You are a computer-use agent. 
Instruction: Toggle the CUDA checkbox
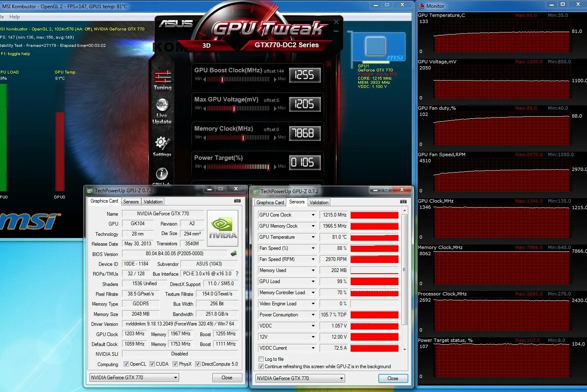tap(152, 364)
